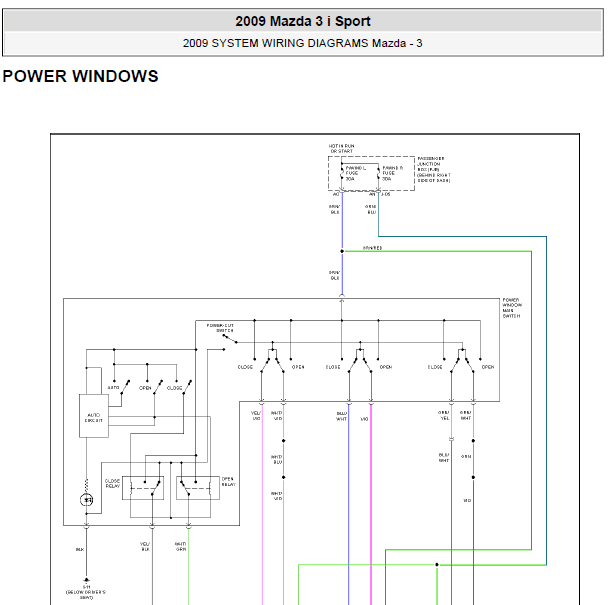Click the "HOT IN RUN OR START" label
The height and width of the screenshot is (605, 609).
point(341,148)
